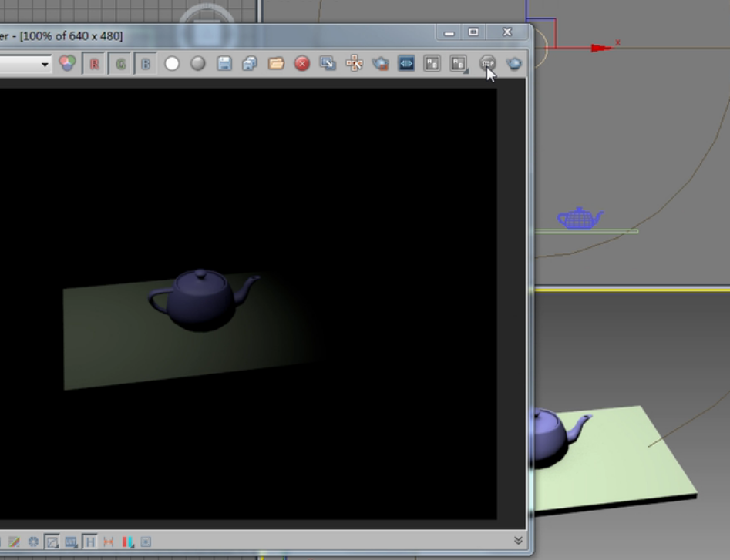This screenshot has width=730, height=560.
Task: Close the frame buffer window
Action: (x=507, y=32)
